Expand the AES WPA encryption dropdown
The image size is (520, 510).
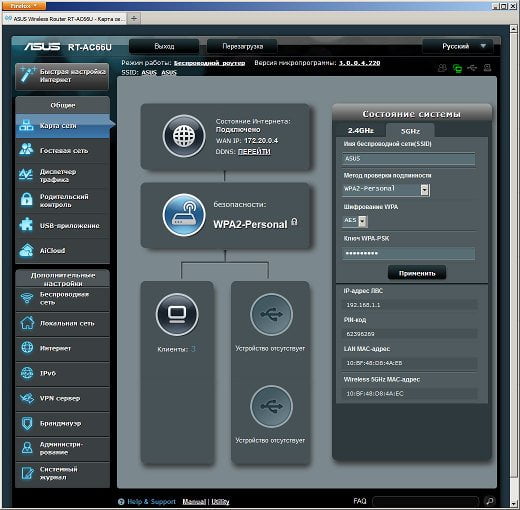(x=355, y=221)
